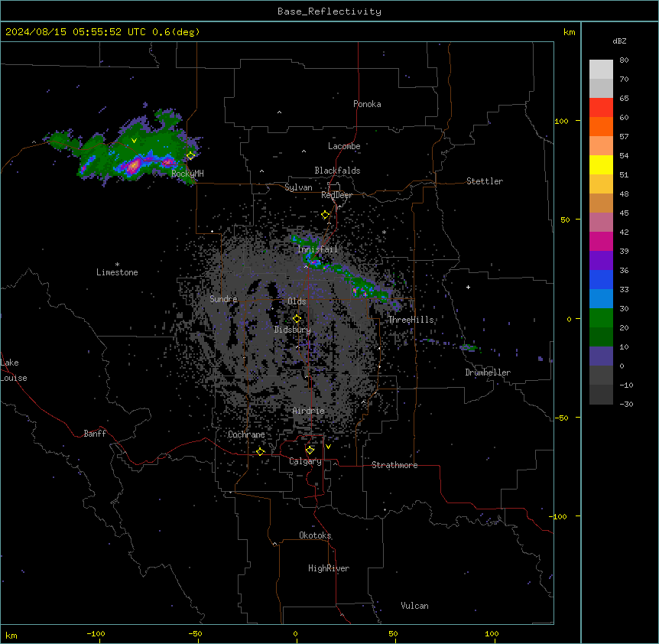
Task: Select the magenta 39-42 dBZ legend swatch
Action: point(601,241)
